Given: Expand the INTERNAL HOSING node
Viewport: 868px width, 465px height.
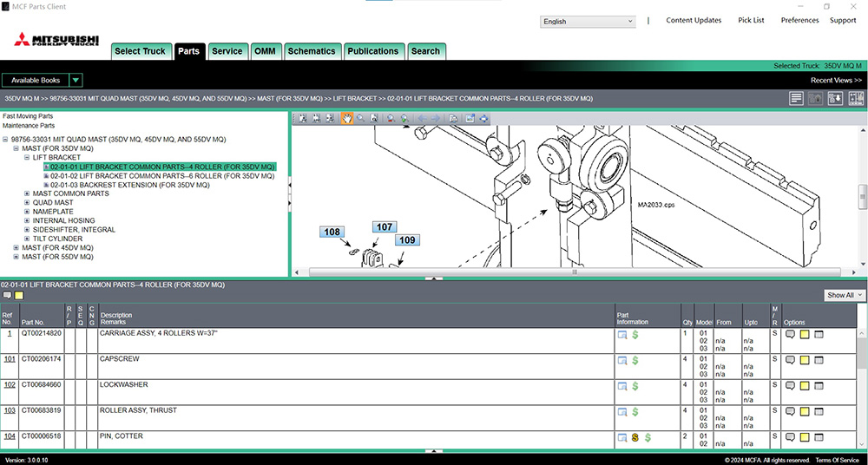Looking at the screenshot, I should 27,220.
